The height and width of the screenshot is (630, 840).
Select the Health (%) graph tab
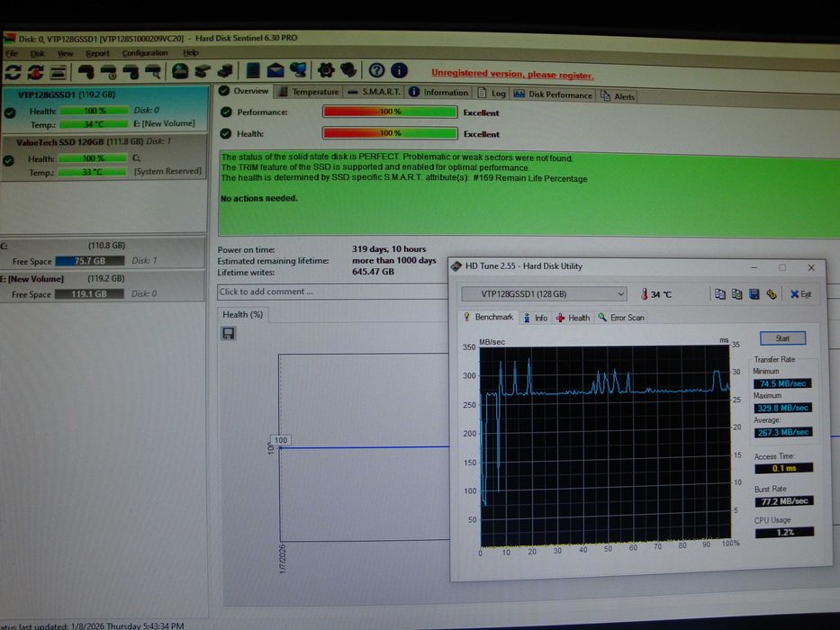click(x=243, y=314)
